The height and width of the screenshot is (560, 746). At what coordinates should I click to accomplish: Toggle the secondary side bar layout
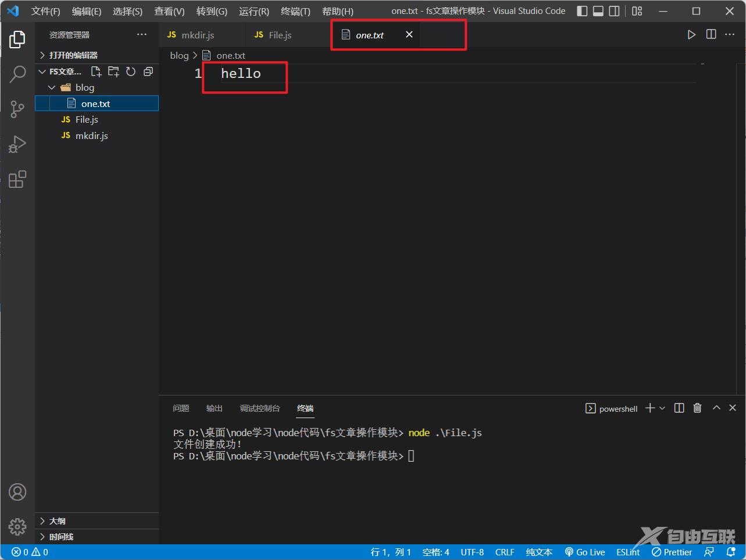[614, 11]
